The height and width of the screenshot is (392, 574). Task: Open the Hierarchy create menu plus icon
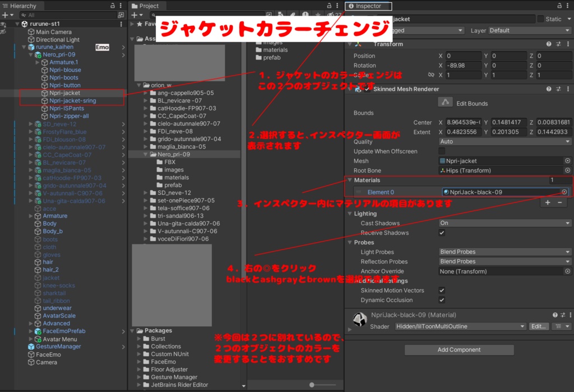pyautogui.click(x=5, y=14)
